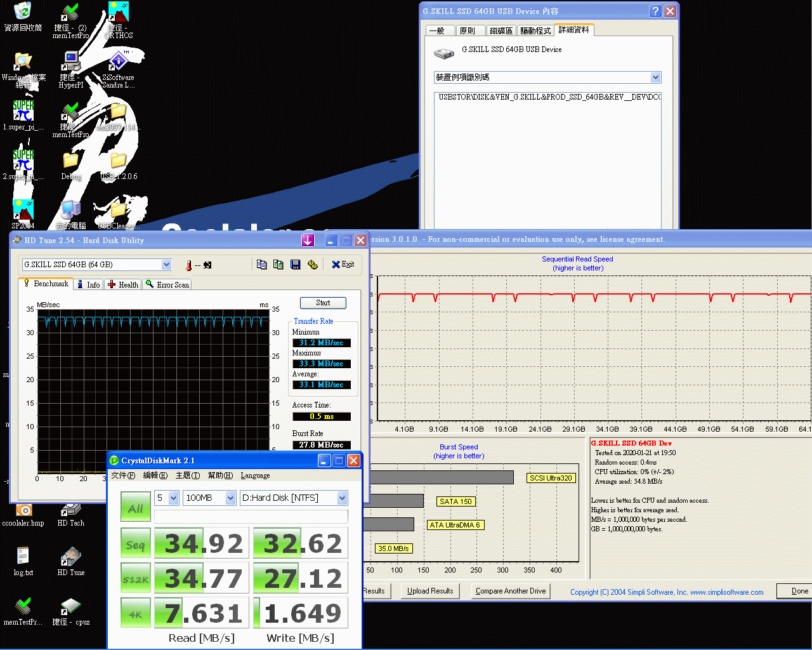Launch the SP2004 shortcut icon
Screen dimensions: 812x650
point(23,209)
